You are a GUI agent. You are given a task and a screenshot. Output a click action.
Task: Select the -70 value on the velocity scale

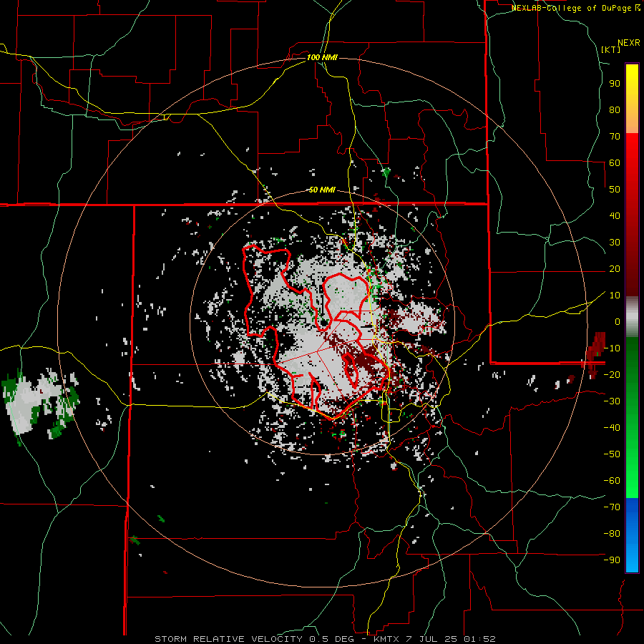pyautogui.click(x=612, y=507)
